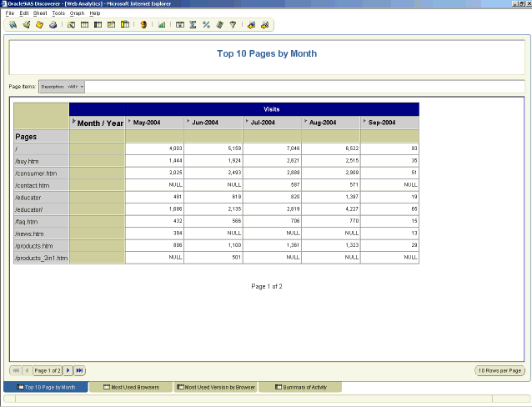
Task: Switch to Most Used Browsers tab
Action: click(129, 387)
